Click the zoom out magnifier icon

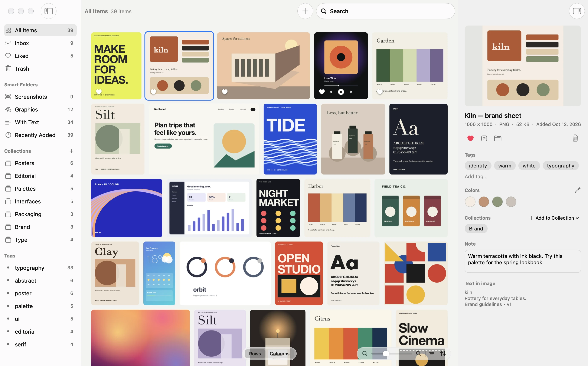365,353
